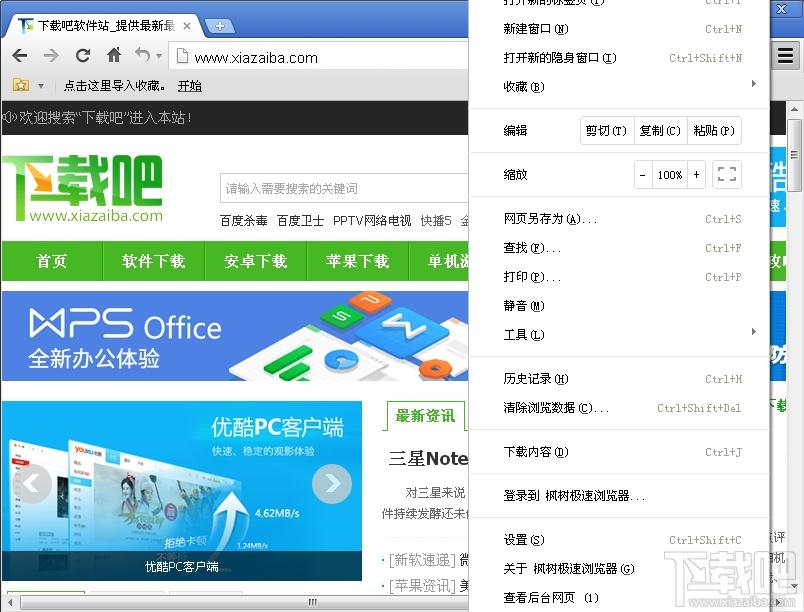Open 历史记录 from the menu
Screen dimensions: 804x612
tap(619, 379)
